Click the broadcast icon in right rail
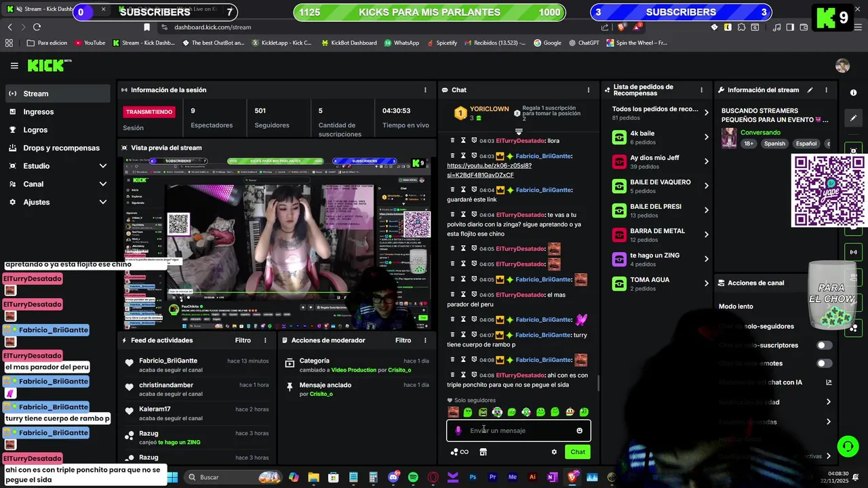Viewport: 868px width, 488px height. [854, 252]
